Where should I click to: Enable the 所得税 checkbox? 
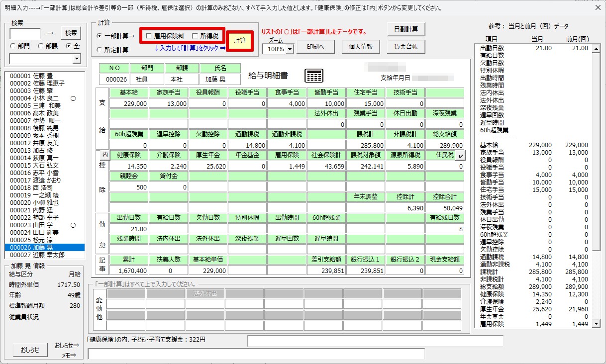coord(195,36)
